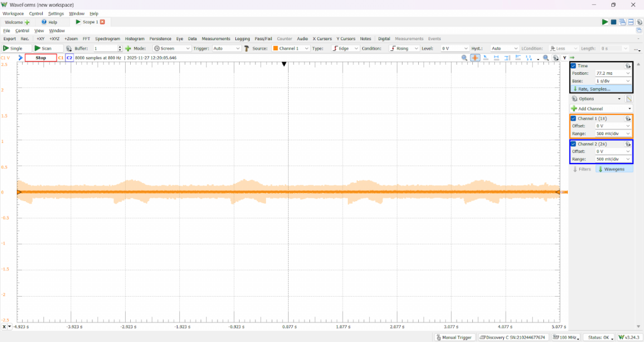Open Channel 1 gear settings
Image resolution: width=644 pixels, height=342 pixels.
[628, 118]
